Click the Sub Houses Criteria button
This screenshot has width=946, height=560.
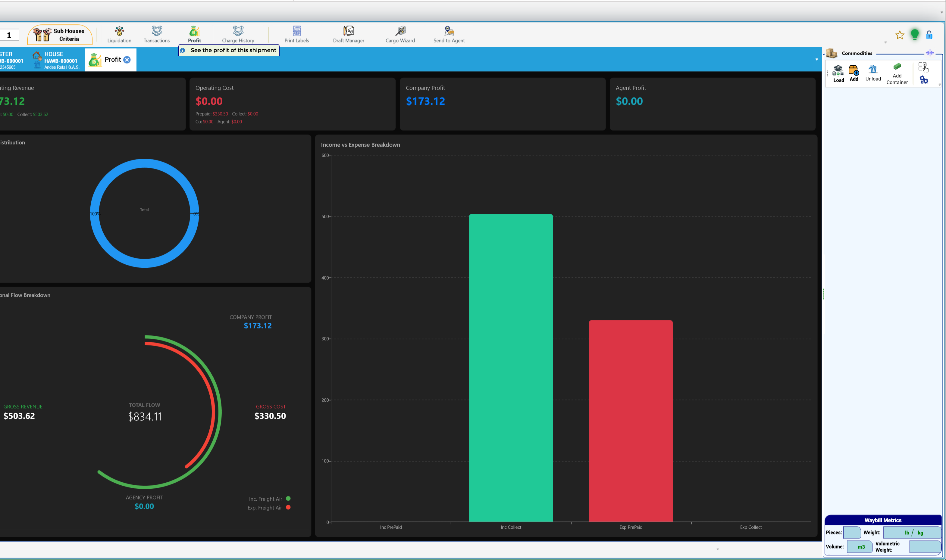60,35
